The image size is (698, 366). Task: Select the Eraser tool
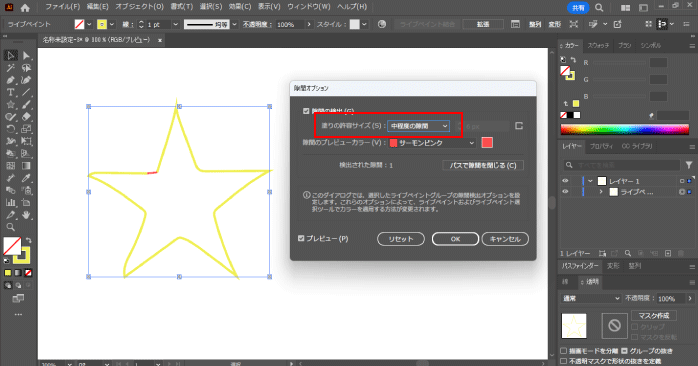(26, 117)
